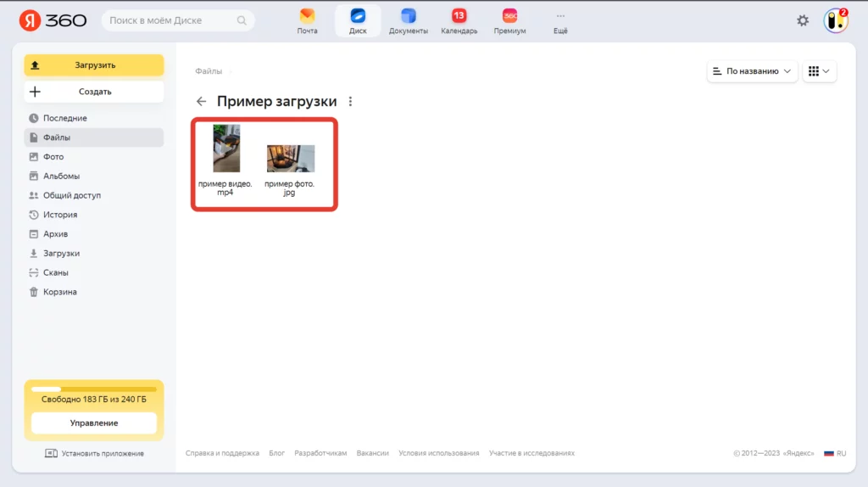Viewport: 868px width, 487px height.
Task: Click the storage usage progress bar
Action: pyautogui.click(x=93, y=389)
